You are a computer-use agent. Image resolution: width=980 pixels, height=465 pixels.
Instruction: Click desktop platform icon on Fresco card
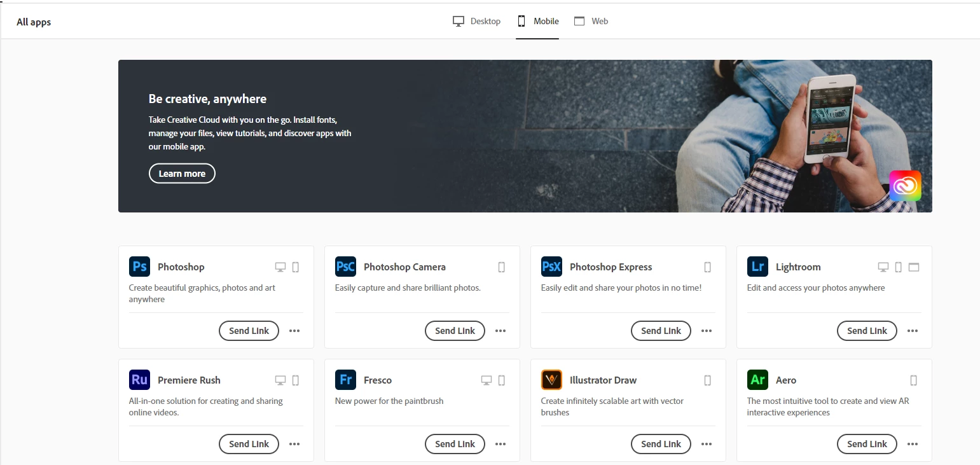click(487, 380)
